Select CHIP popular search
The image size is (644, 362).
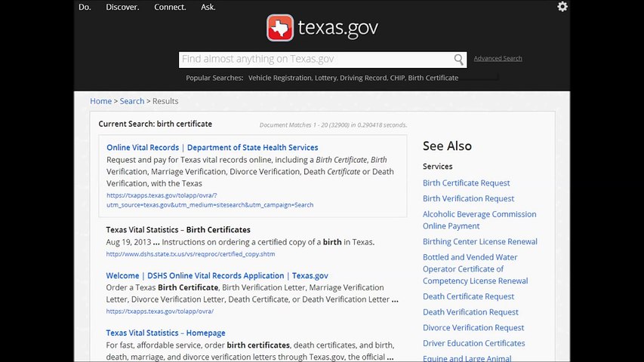pyautogui.click(x=397, y=78)
